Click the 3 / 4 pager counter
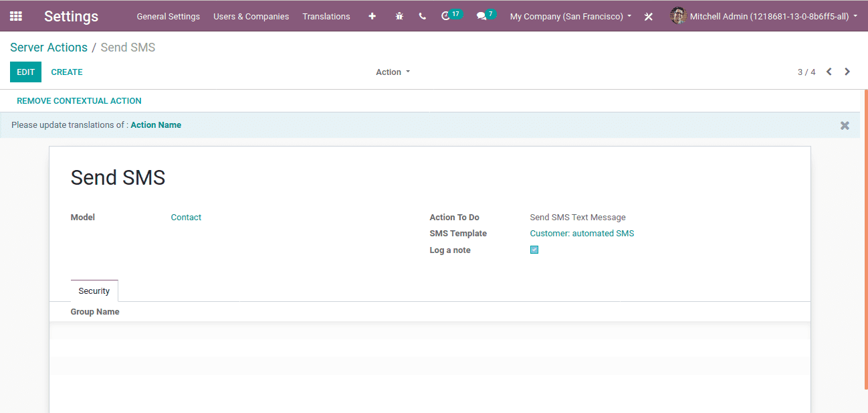868x413 pixels. tap(806, 72)
